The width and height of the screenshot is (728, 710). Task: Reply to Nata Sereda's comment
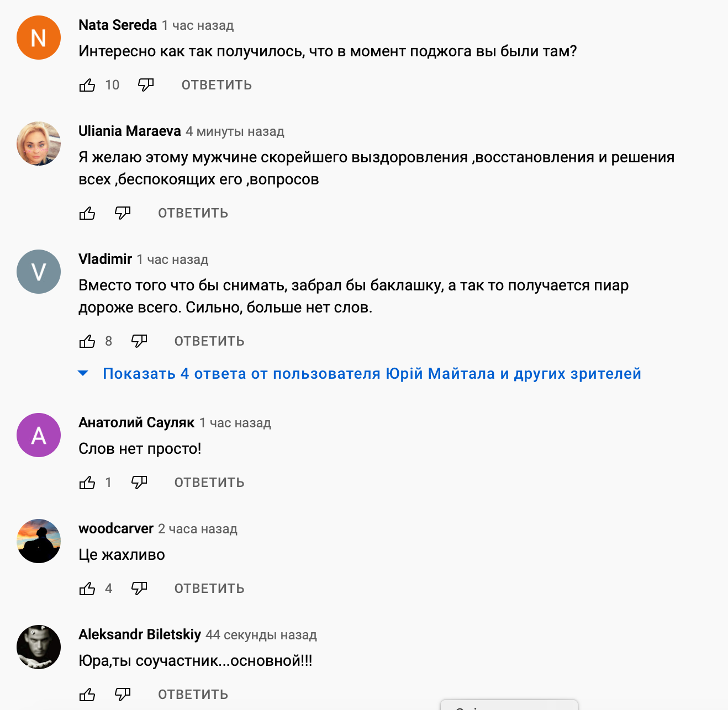[x=217, y=85]
